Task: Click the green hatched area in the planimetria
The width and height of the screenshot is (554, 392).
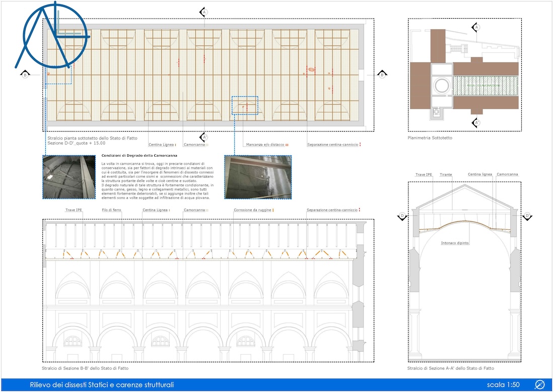Action: pyautogui.click(x=482, y=86)
